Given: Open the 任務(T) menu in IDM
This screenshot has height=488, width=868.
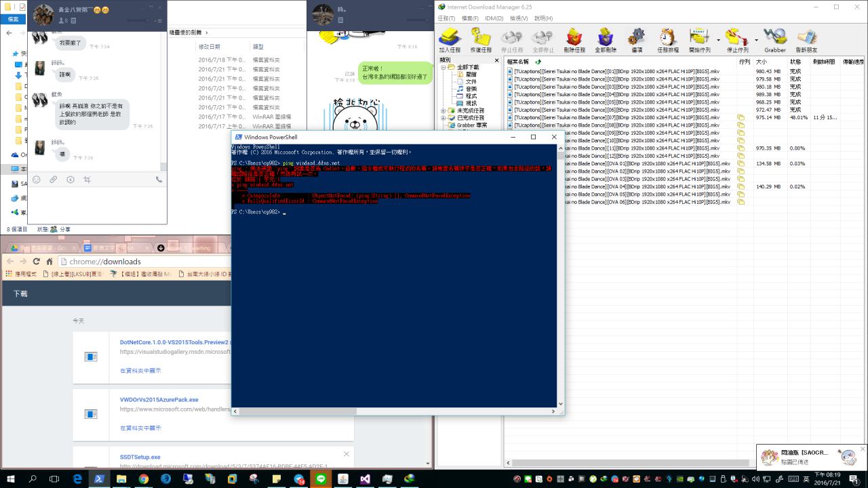Looking at the screenshot, I should click(448, 18).
